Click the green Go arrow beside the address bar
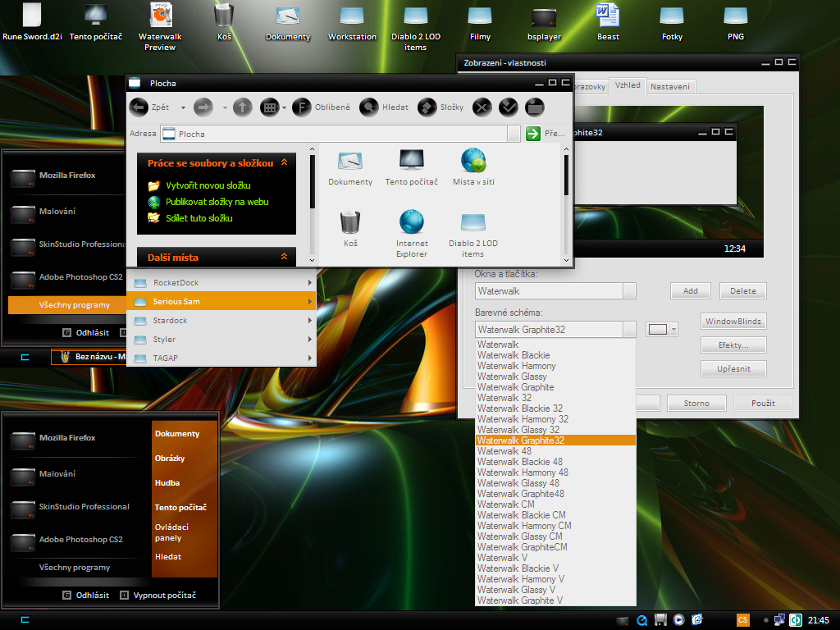This screenshot has height=630, width=840. tap(533, 134)
